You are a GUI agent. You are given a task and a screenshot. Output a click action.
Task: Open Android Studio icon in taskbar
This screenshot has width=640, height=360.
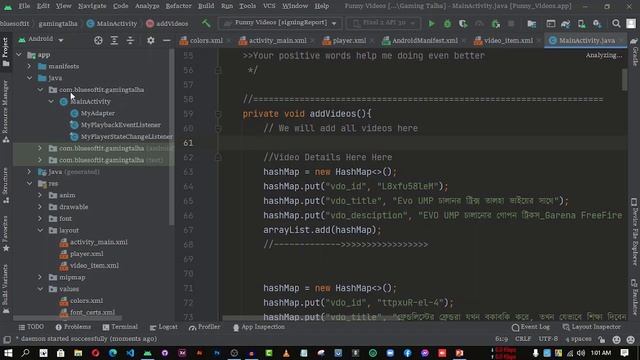click(147, 353)
